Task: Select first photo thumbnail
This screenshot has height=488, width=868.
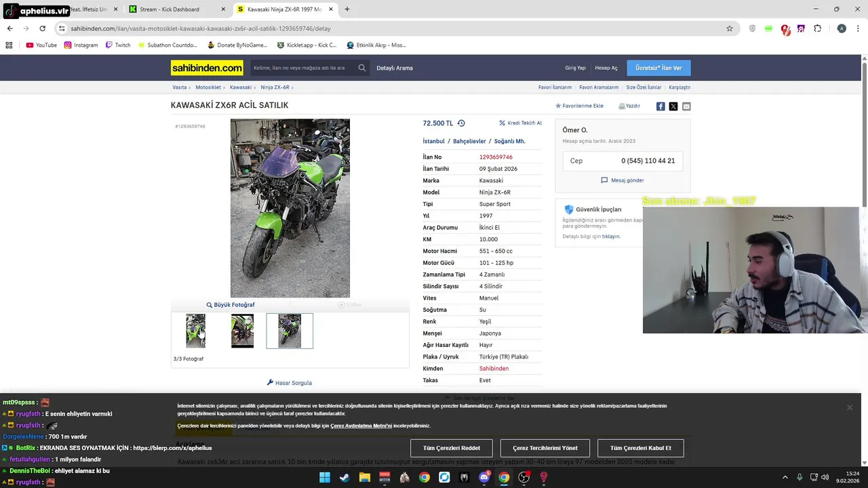Action: [x=196, y=331]
